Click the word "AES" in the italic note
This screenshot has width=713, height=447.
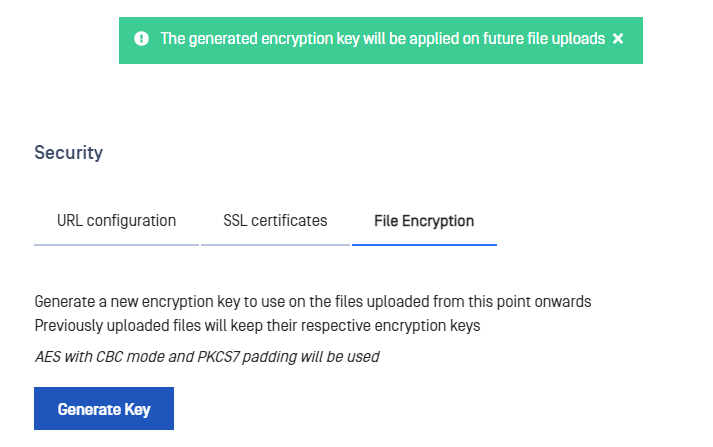pyautogui.click(x=48, y=357)
